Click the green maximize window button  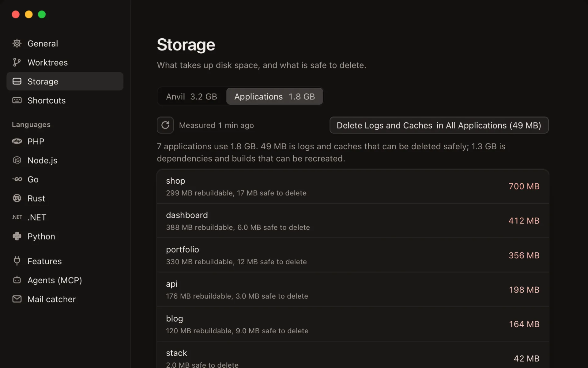coord(42,14)
